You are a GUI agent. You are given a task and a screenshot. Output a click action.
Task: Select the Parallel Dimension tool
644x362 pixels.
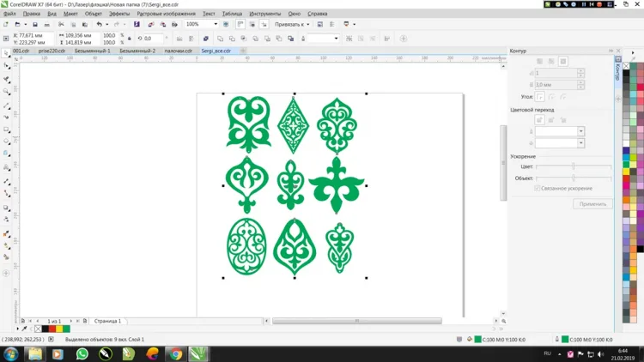(6, 181)
